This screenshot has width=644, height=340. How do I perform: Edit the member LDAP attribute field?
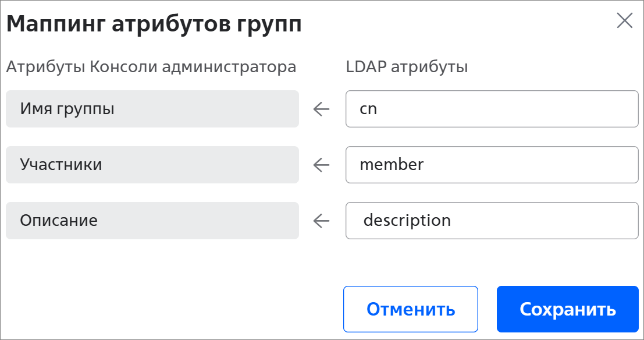[x=492, y=165]
